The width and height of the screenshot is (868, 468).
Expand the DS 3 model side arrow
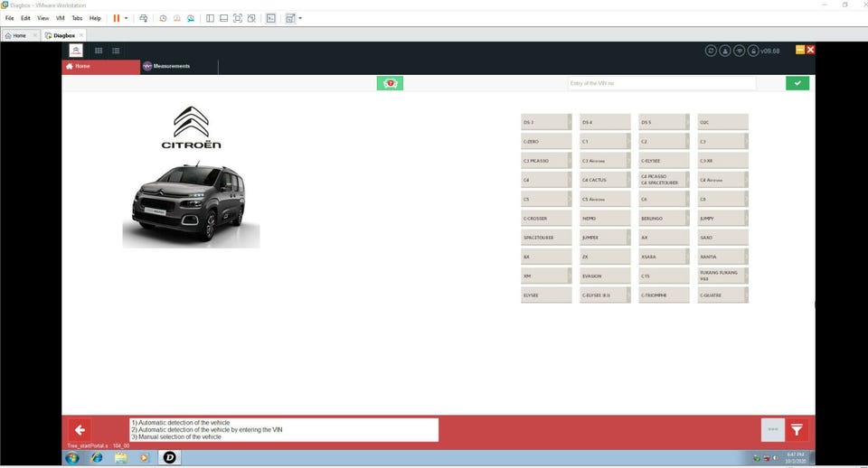pos(570,122)
